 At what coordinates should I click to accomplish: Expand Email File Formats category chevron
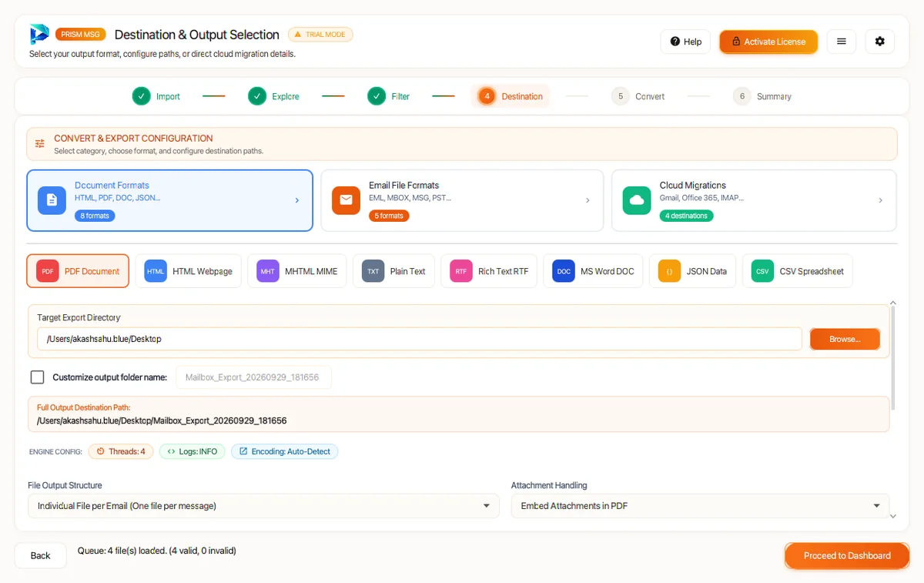pyautogui.click(x=588, y=200)
